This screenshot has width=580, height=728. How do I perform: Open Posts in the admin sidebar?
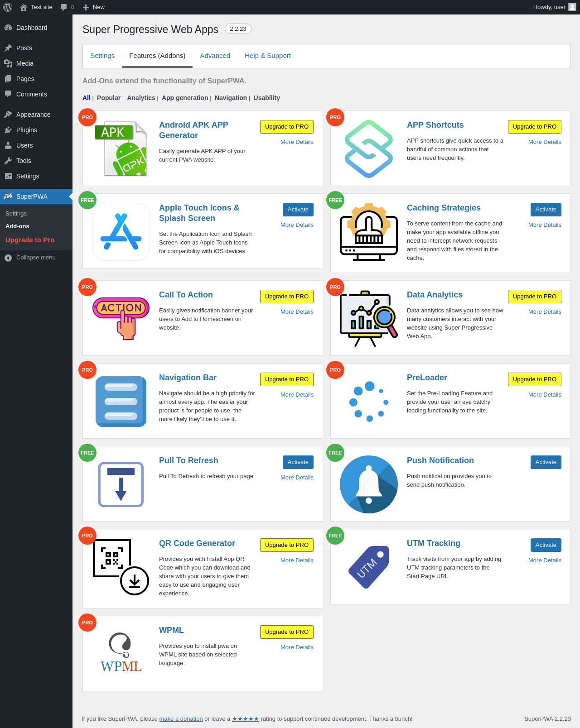pyautogui.click(x=36, y=48)
